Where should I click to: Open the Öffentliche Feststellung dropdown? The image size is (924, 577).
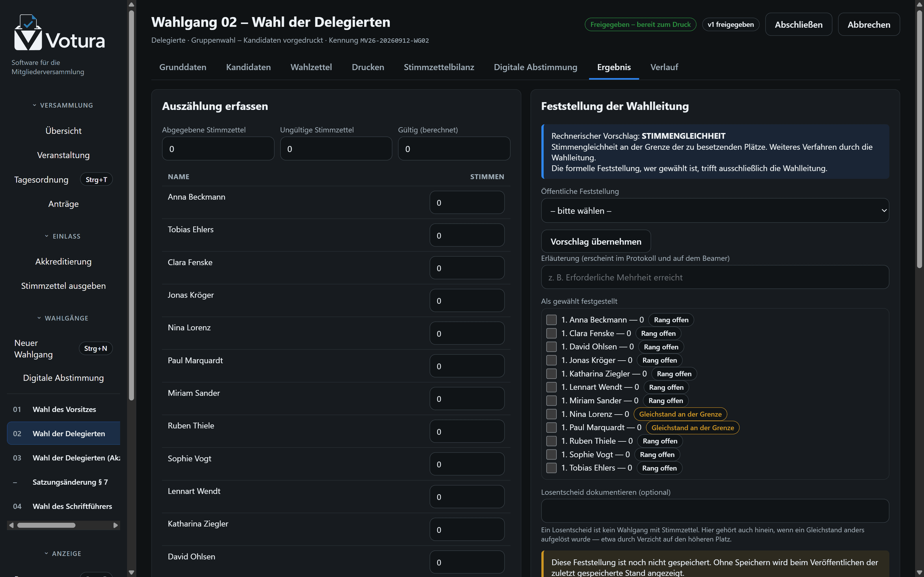coord(715,211)
